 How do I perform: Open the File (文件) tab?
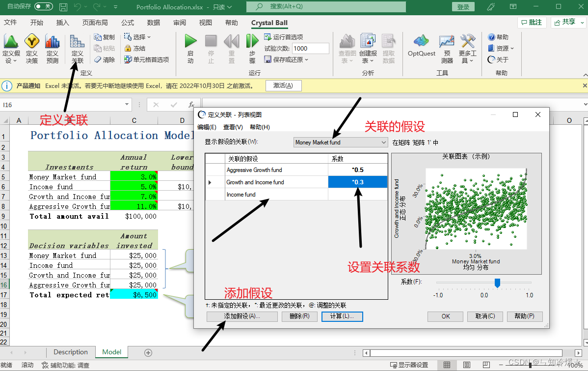pyautogui.click(x=10, y=23)
